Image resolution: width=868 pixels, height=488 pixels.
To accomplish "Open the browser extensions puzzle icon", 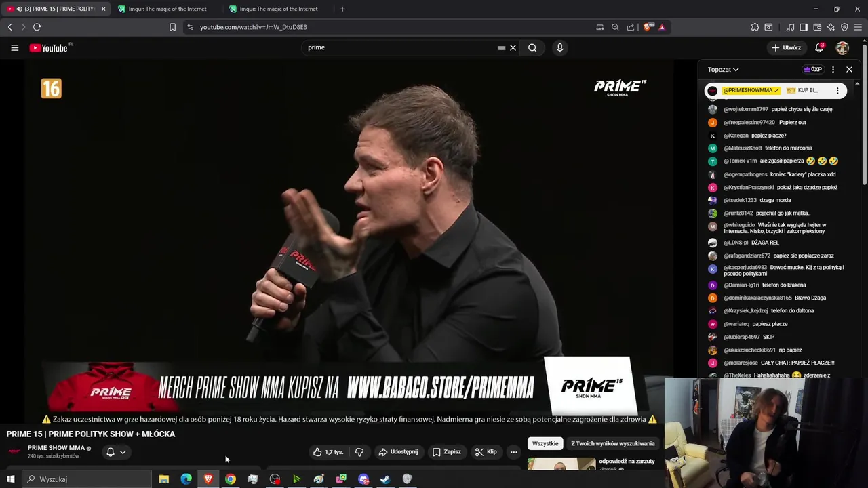I will click(755, 27).
